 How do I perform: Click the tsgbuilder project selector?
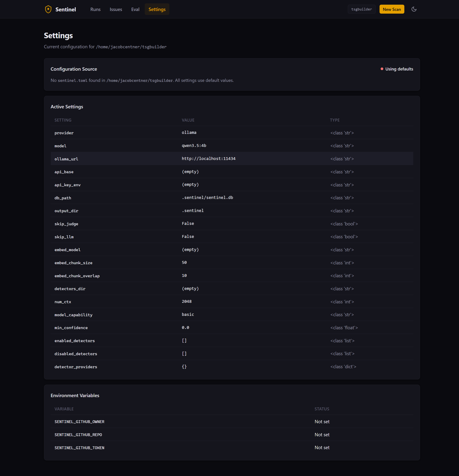[362, 9]
